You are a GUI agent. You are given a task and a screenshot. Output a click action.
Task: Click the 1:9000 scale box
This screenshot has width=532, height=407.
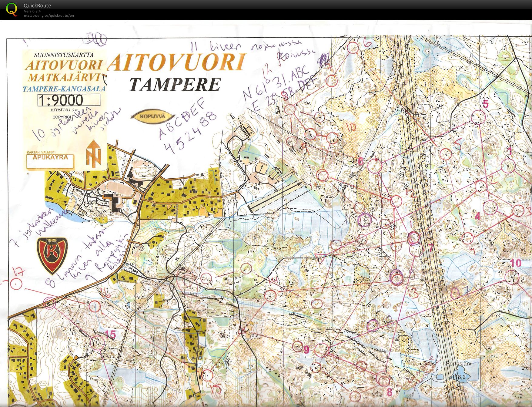(69, 100)
